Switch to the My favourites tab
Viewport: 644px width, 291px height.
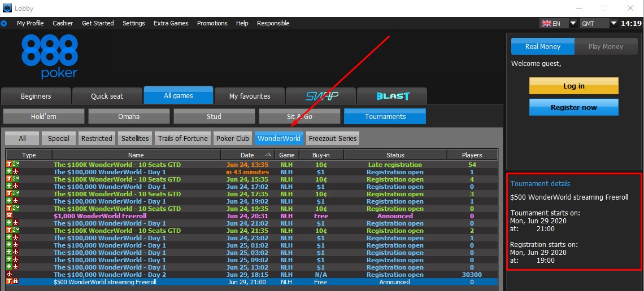[x=250, y=96]
